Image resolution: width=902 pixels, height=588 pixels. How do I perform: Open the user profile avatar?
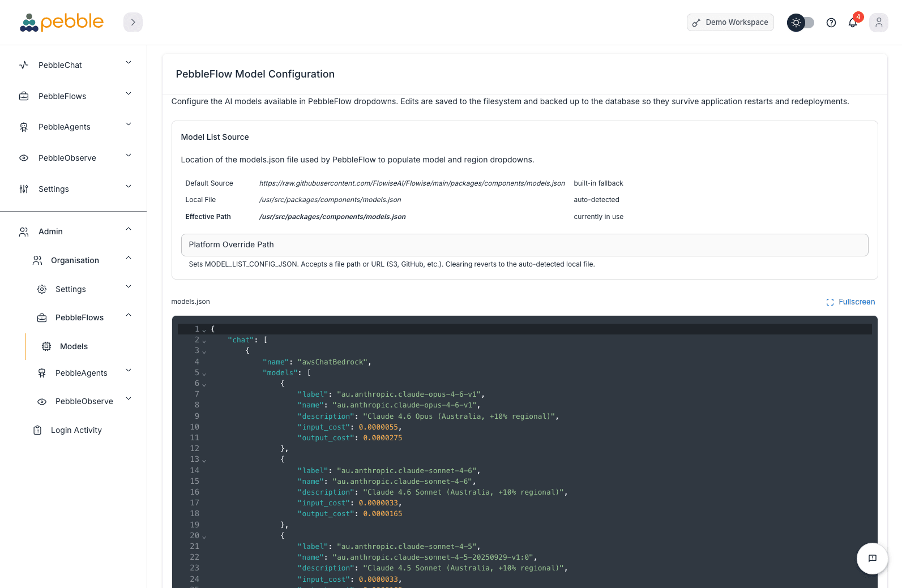[879, 23]
